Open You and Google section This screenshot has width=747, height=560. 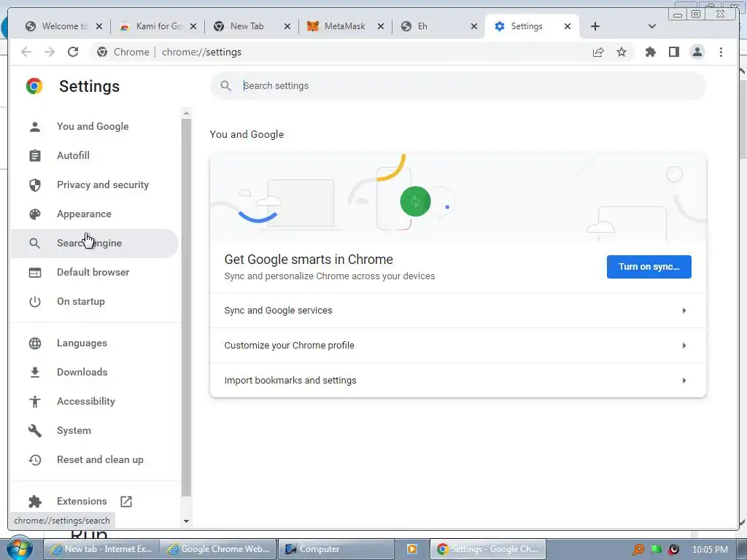[x=94, y=126]
